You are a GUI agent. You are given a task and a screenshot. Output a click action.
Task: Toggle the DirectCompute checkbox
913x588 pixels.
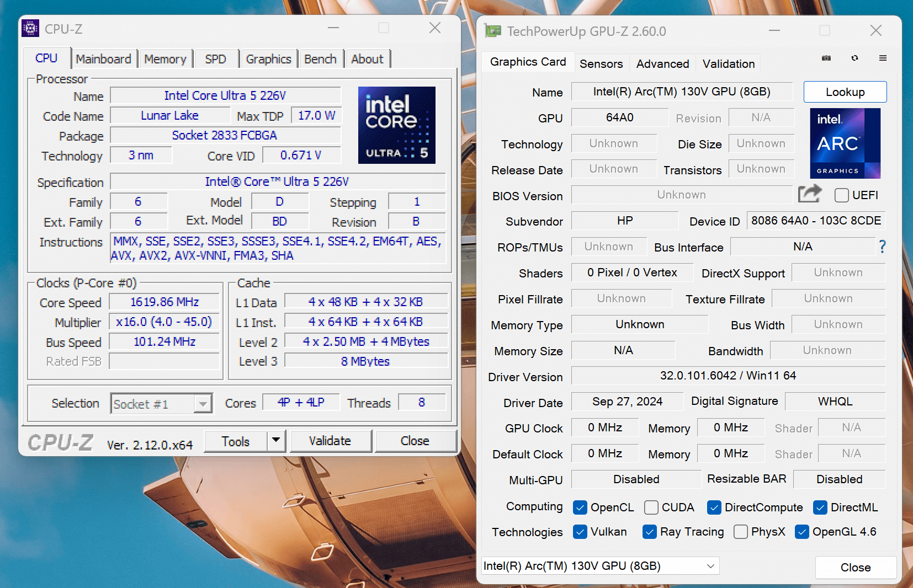tap(714, 507)
